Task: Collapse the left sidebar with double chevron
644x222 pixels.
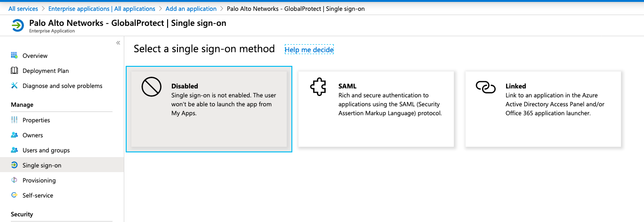Action: 118,43
